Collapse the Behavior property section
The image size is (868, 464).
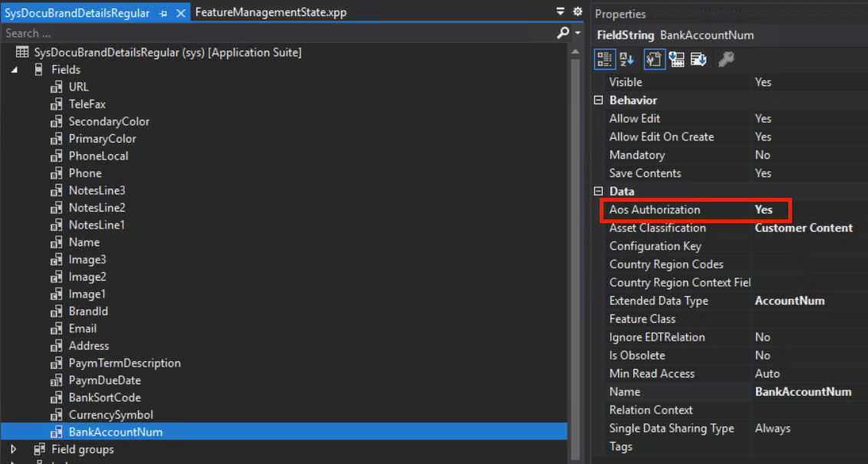click(x=598, y=100)
